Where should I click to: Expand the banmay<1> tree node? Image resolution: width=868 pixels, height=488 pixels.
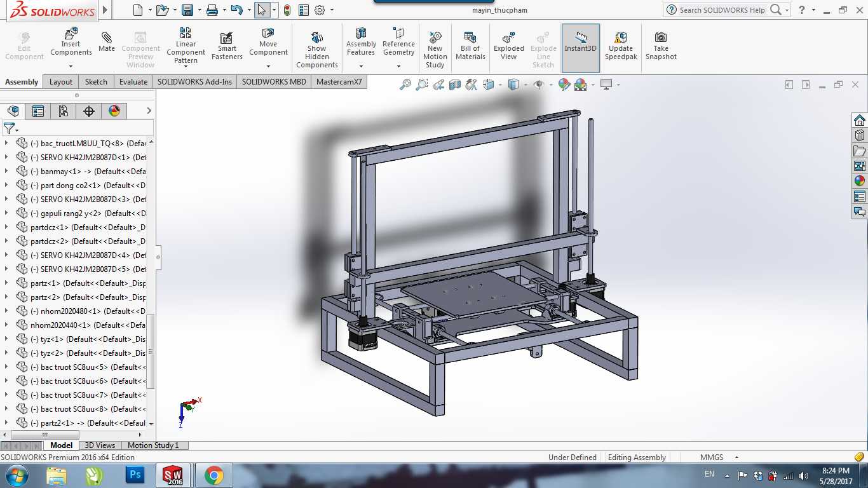pos(6,171)
